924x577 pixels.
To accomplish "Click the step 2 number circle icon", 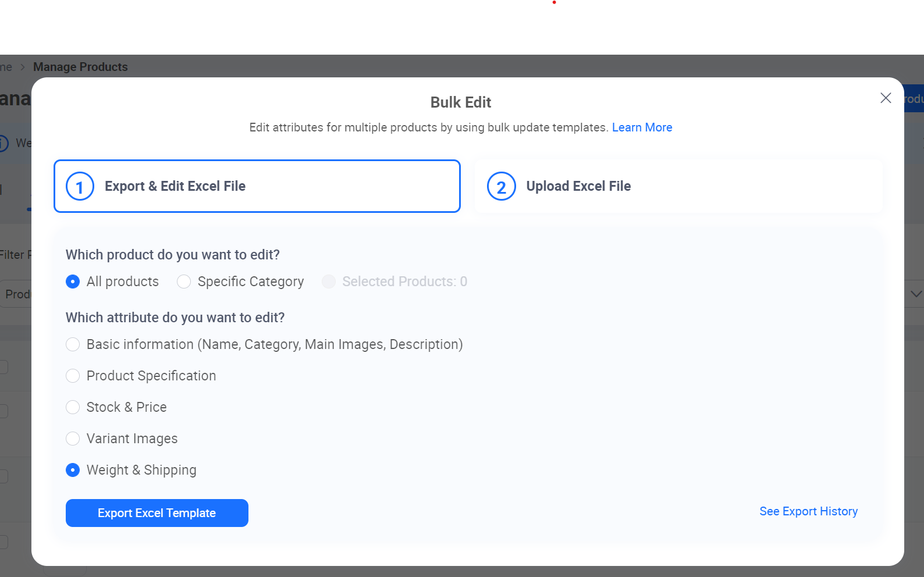I will 501,187.
